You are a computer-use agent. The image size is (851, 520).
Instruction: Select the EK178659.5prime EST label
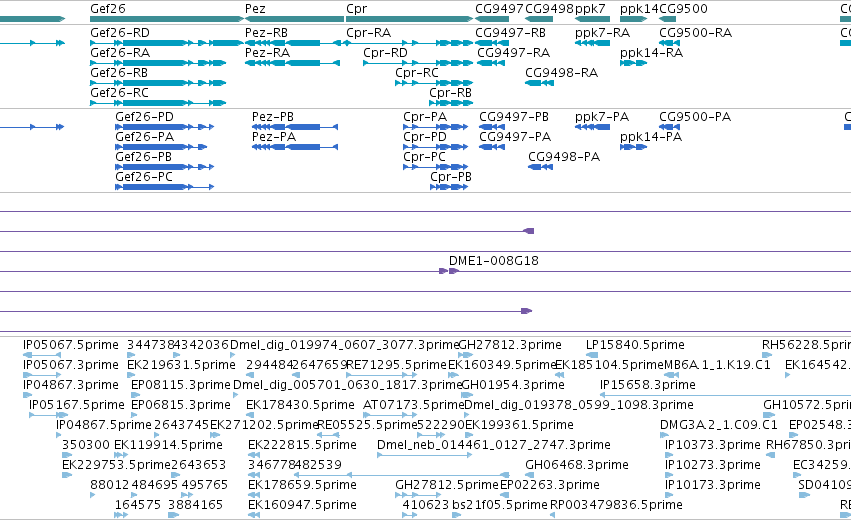(302, 485)
